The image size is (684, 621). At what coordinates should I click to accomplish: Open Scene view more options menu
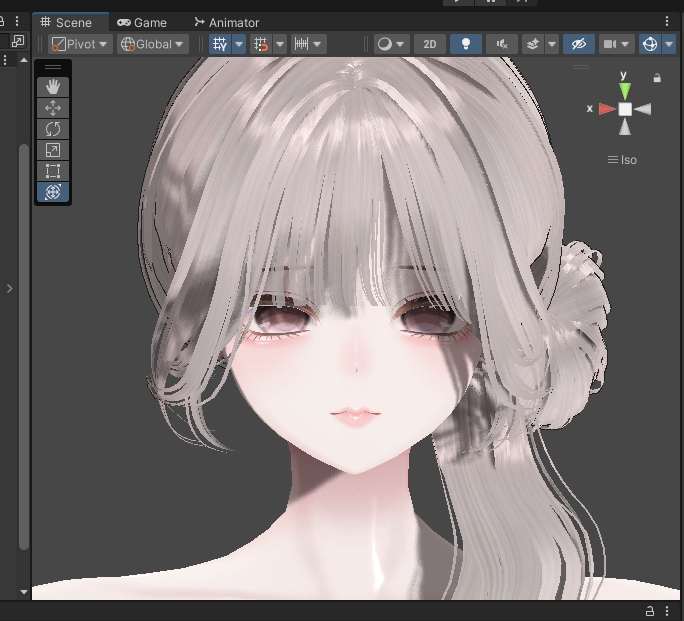click(667, 21)
